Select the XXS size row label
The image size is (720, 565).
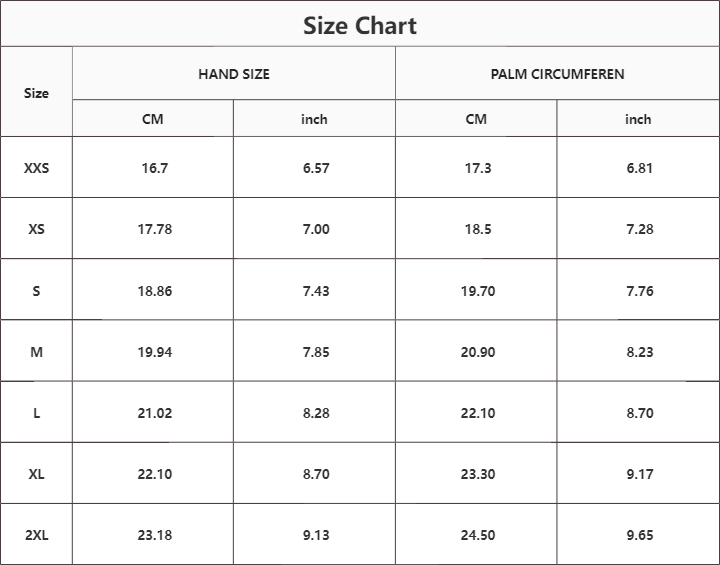point(36,168)
